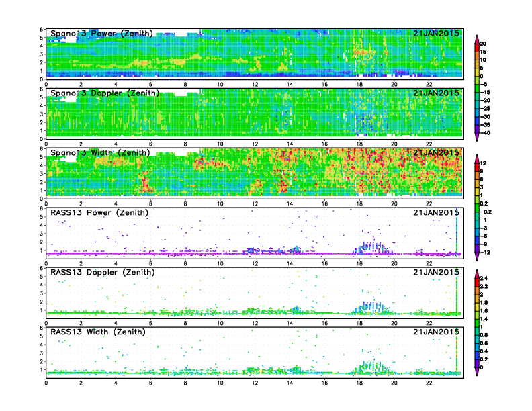
Task: Click the "20" label on the top colorbar
Action: [x=483, y=44]
